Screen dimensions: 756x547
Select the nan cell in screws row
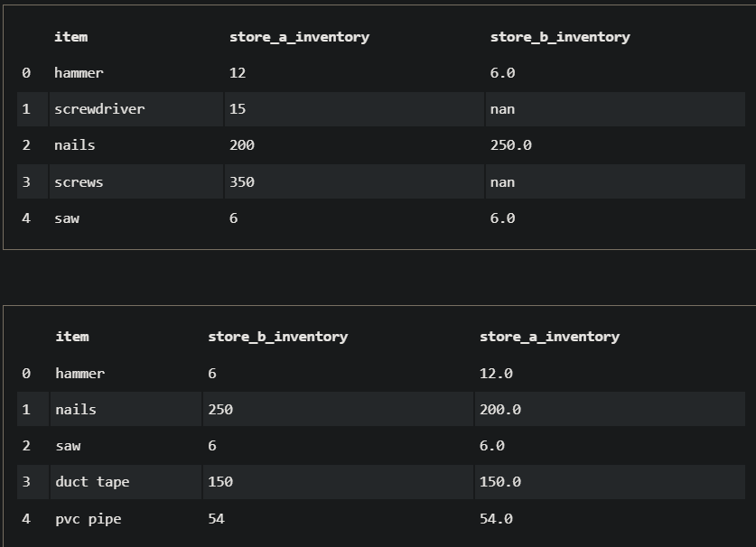point(502,182)
